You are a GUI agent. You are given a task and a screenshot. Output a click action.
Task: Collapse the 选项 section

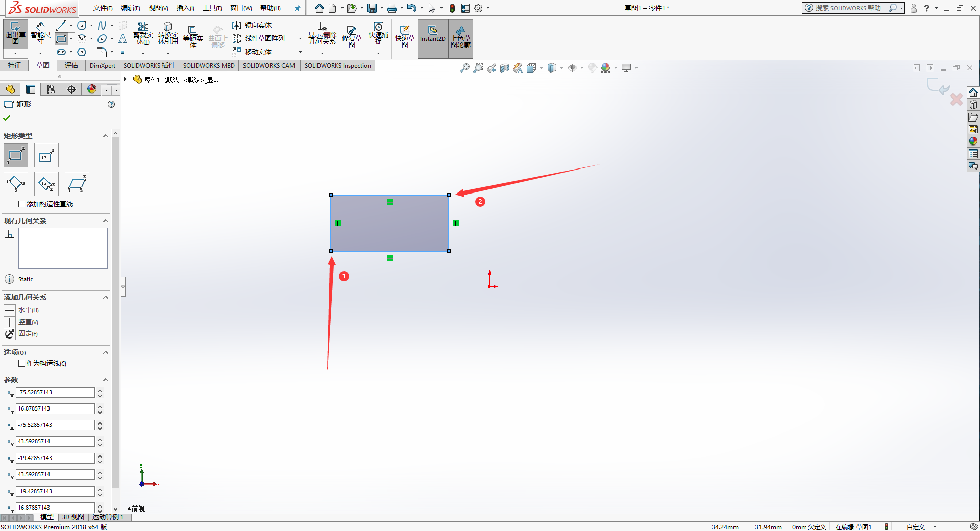click(x=106, y=352)
